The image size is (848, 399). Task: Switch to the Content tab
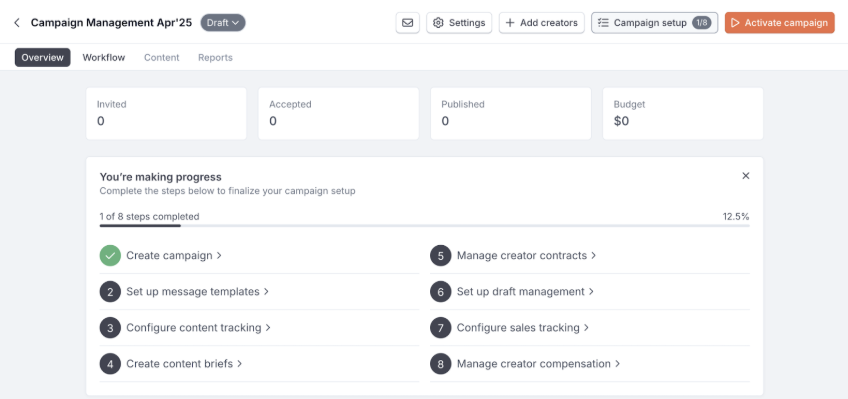click(x=162, y=57)
